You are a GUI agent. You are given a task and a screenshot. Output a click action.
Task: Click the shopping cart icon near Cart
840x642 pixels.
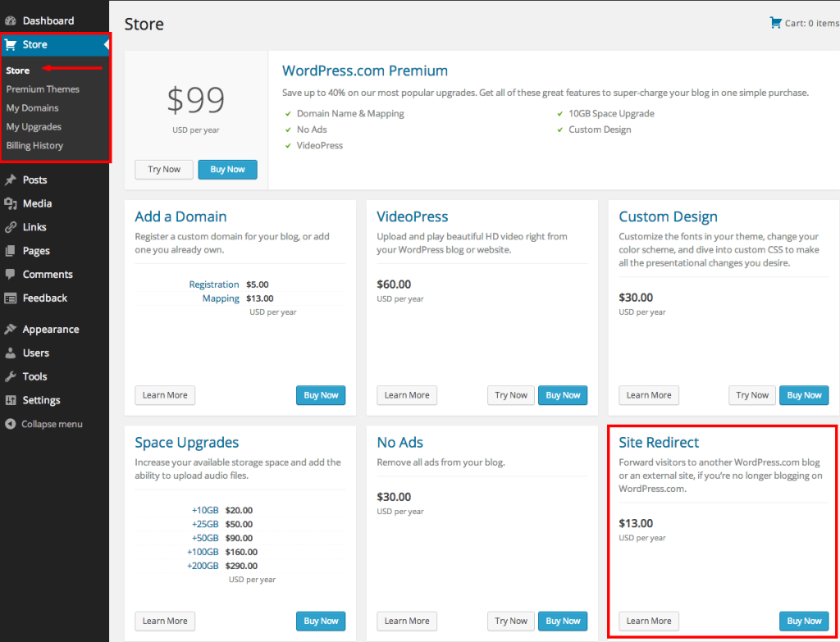tap(775, 22)
